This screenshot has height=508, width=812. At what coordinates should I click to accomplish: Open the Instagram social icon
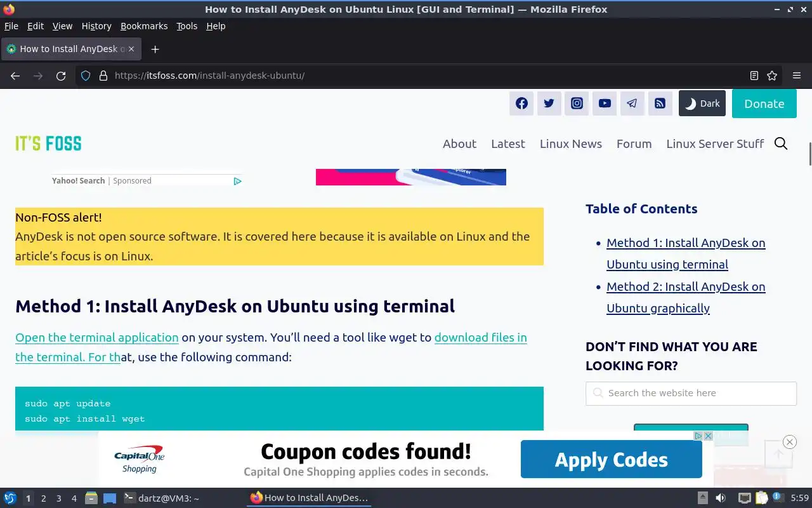[x=577, y=104]
